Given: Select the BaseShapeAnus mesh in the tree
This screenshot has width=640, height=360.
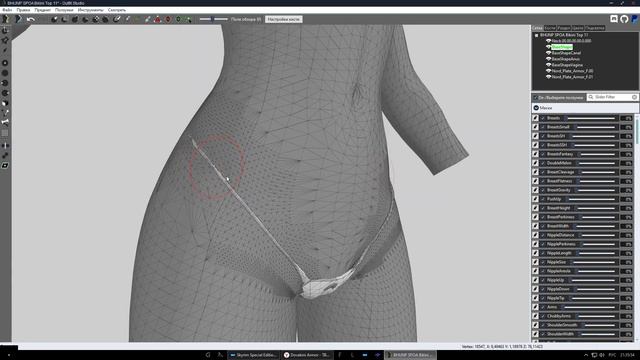Looking at the screenshot, I should (565, 59).
